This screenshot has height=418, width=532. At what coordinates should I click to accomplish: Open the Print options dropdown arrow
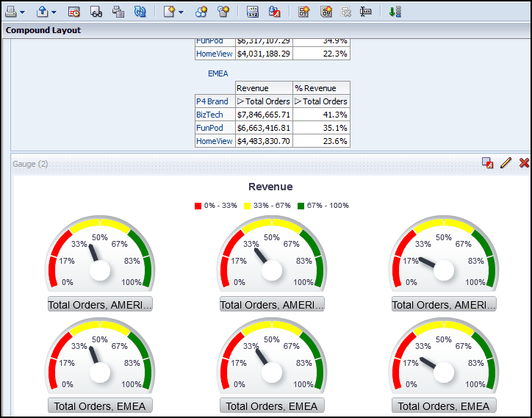coord(22,12)
